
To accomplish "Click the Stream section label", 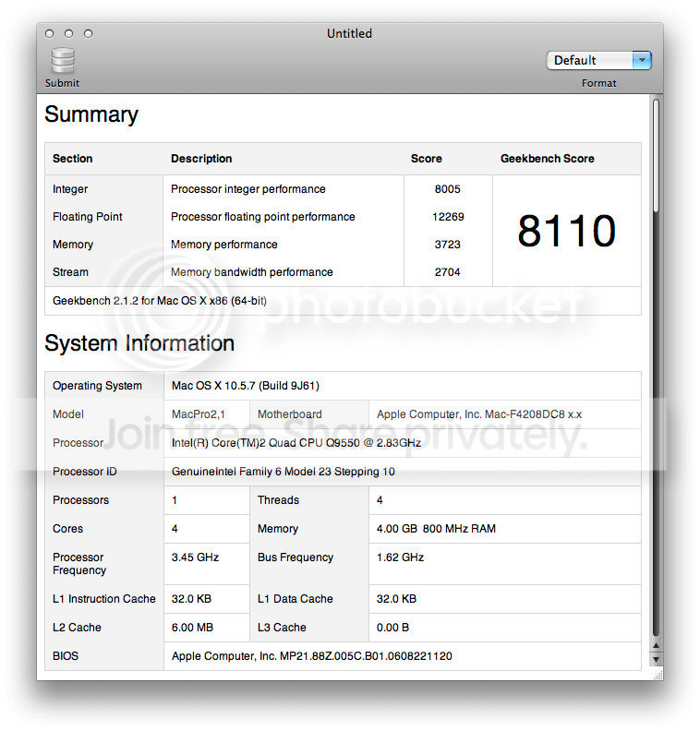I will [70, 271].
